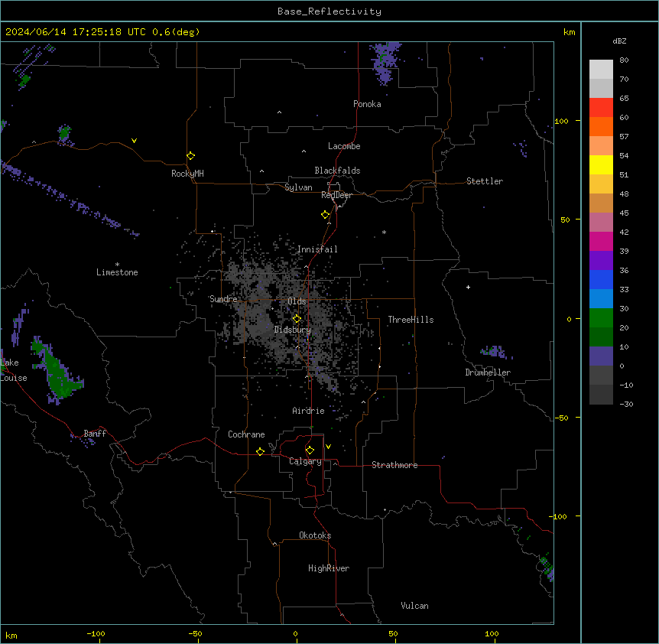Image resolution: width=659 pixels, height=644 pixels.
Task: Select the white plus marker north of Drumheller
Action: (x=468, y=287)
